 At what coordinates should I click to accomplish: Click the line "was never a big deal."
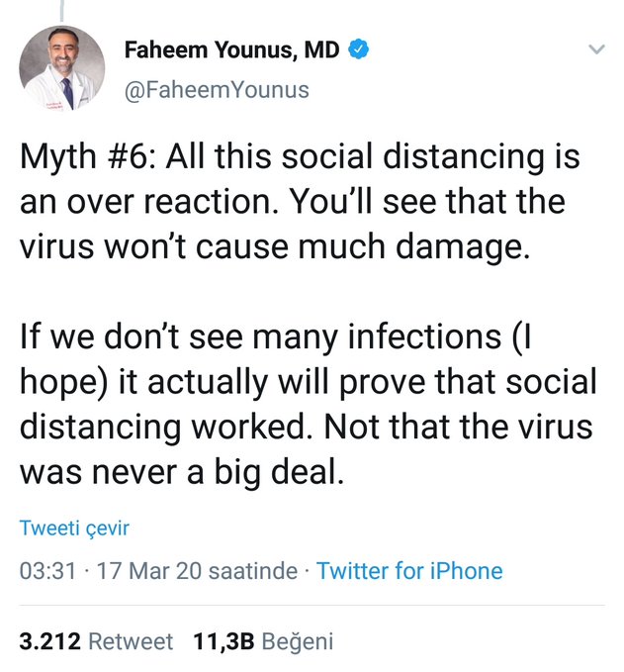point(182,471)
